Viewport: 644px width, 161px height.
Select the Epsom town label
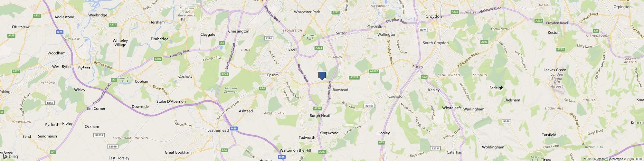click(273, 75)
